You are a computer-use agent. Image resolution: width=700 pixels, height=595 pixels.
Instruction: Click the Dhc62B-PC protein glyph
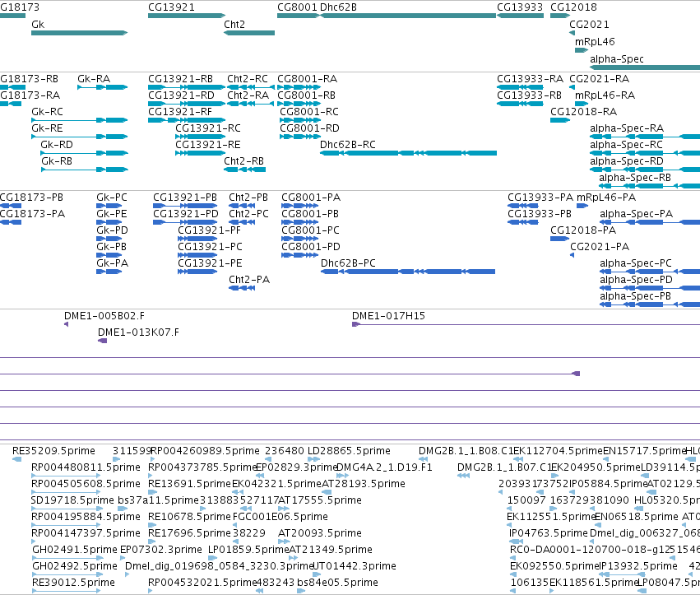coord(408,272)
